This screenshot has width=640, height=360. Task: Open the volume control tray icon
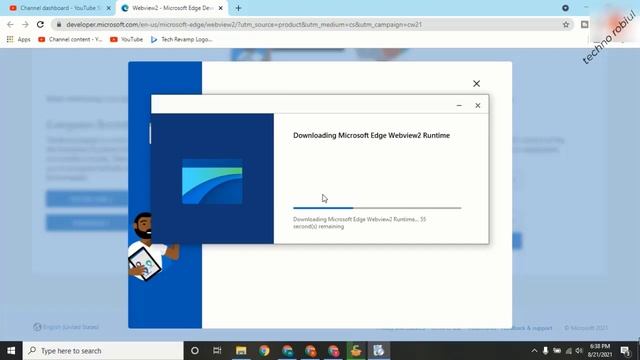[579, 351]
